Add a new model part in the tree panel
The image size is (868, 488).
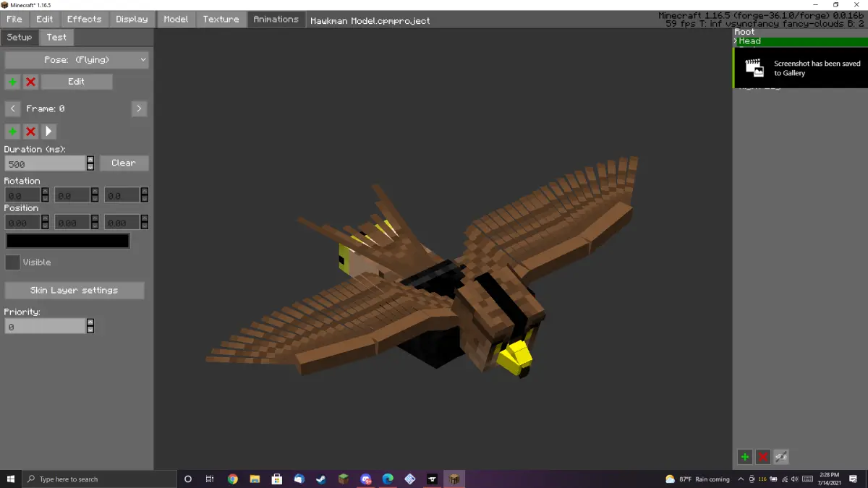744,457
